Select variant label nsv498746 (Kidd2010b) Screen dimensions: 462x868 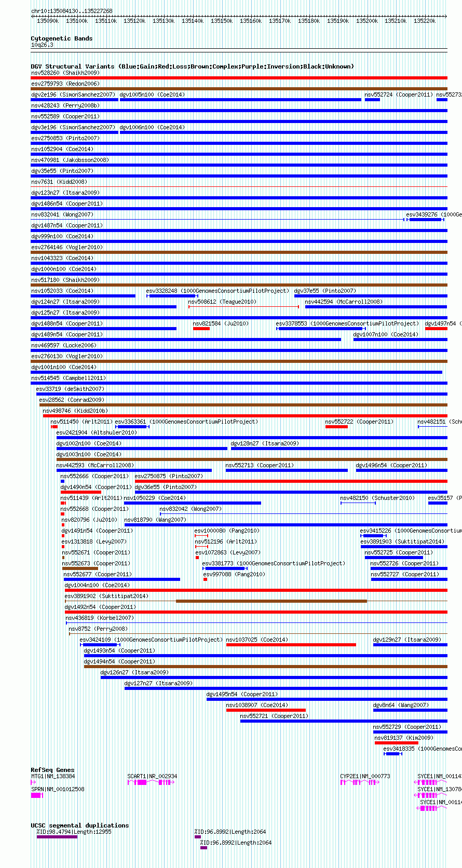click(x=75, y=411)
